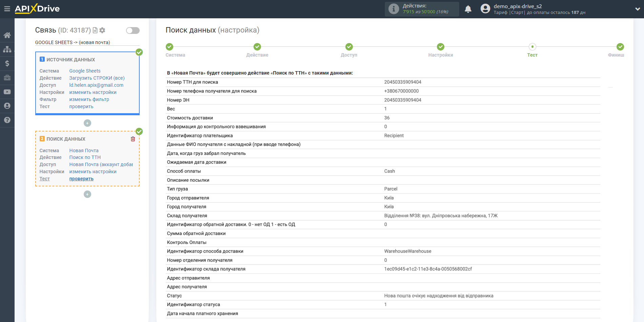Click the document copy icon near connection ID
This screenshot has height=322, width=644.
pos(95,30)
